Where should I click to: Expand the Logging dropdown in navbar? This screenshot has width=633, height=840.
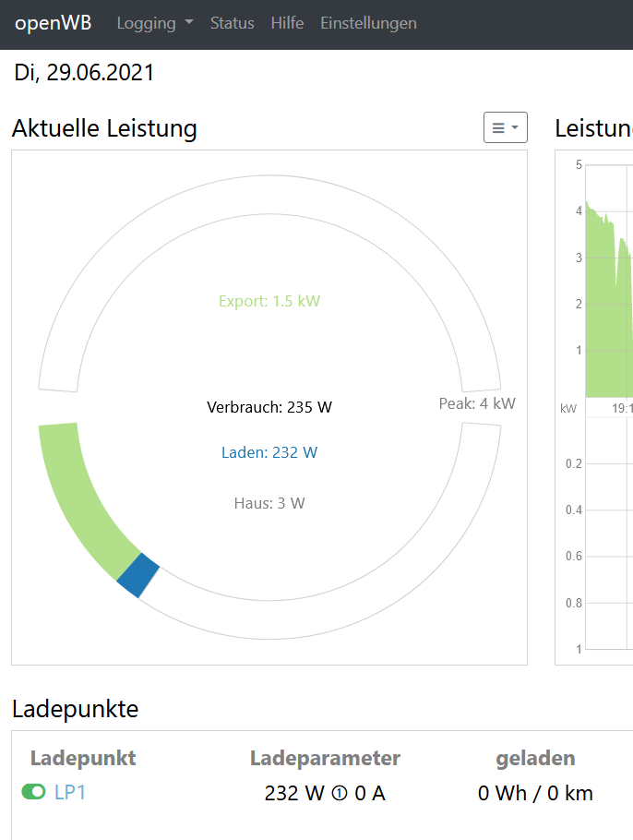point(155,23)
